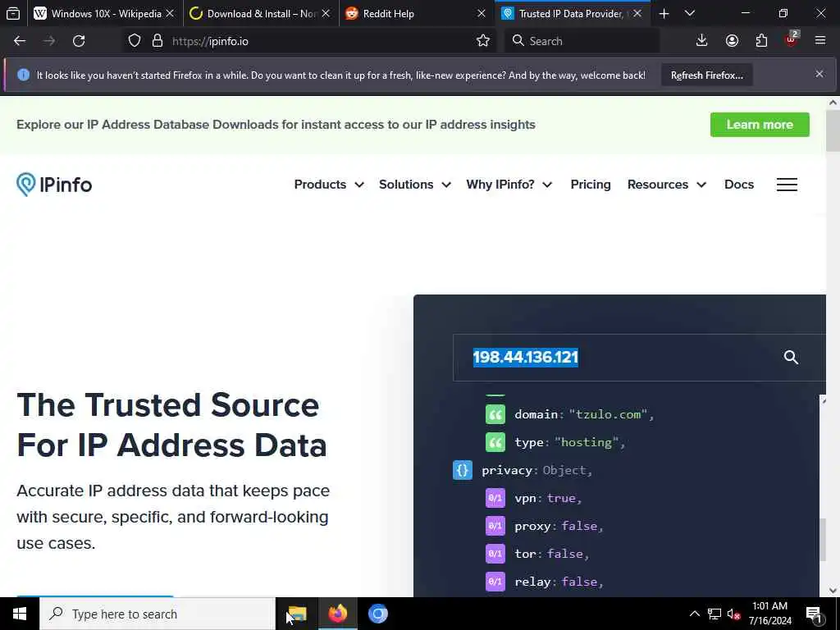Click the proxy boolean type icon

(495, 526)
